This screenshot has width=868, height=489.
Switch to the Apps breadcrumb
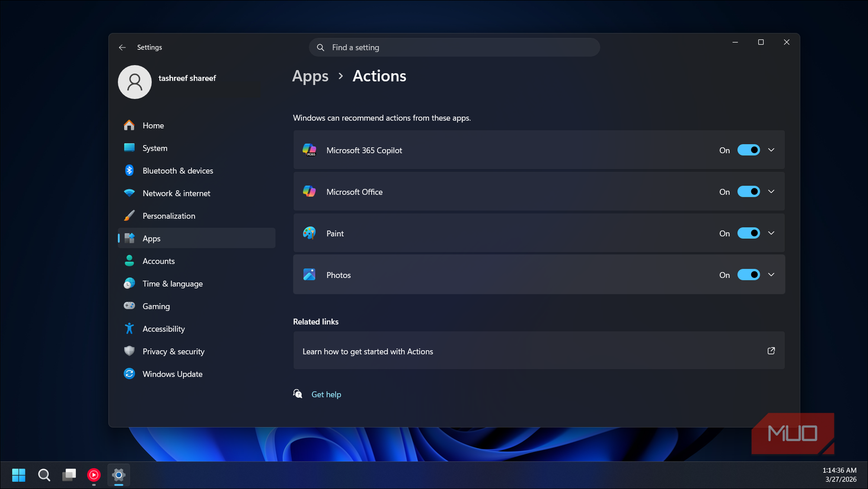(310, 76)
